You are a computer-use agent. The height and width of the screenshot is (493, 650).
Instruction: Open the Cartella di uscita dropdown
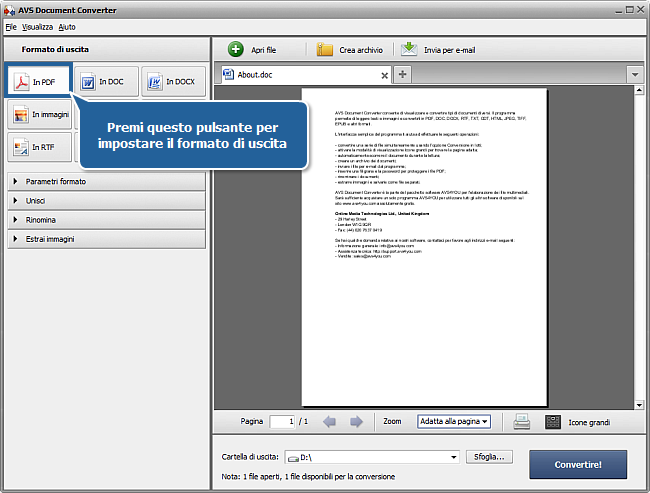(x=454, y=457)
